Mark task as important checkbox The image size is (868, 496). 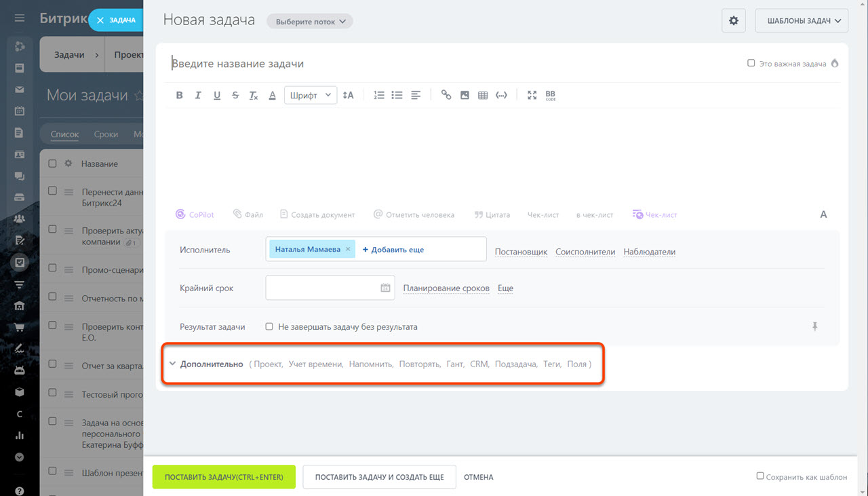[x=751, y=63]
